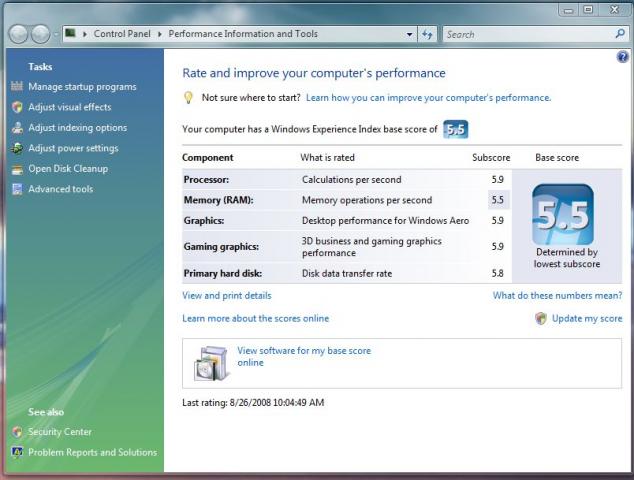Click Memory operations per second text
Image resolution: width=634 pixels, height=480 pixels.
click(x=367, y=200)
